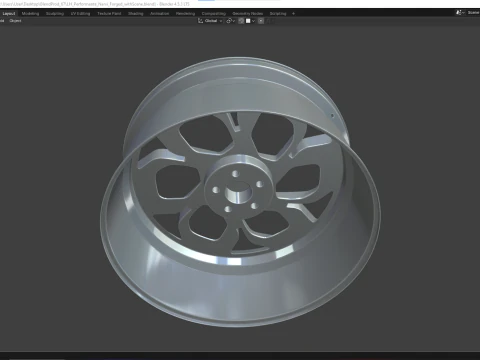Toggle proportional editing button

point(261,21)
